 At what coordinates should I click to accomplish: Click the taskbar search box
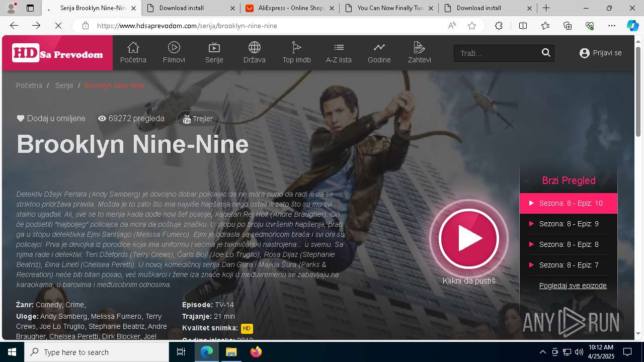[x=97, y=352]
